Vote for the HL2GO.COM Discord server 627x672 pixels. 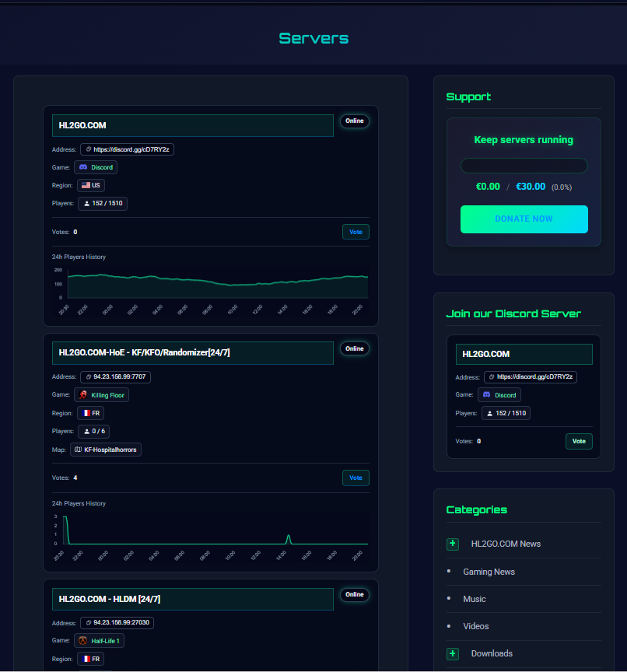tap(356, 232)
